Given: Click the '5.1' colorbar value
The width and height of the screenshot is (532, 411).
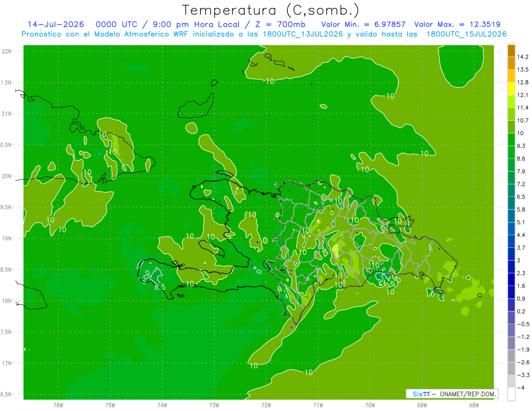Looking at the screenshot, I should coord(521,222).
